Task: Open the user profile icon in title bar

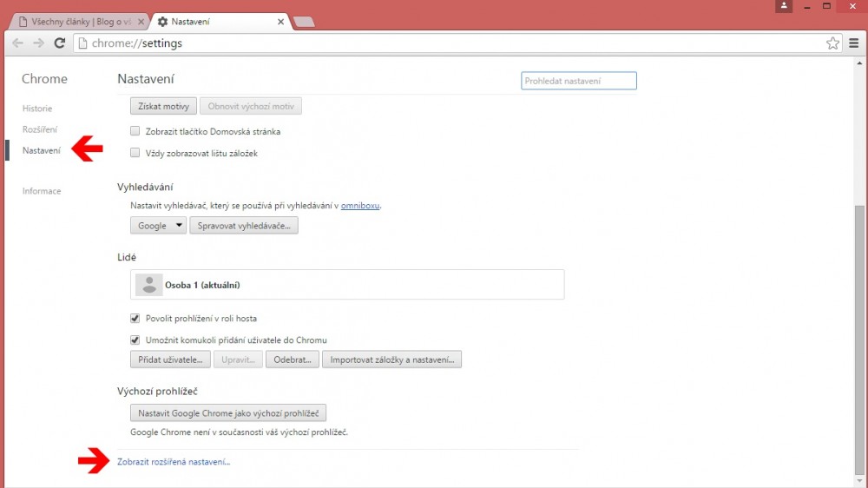Action: click(785, 6)
